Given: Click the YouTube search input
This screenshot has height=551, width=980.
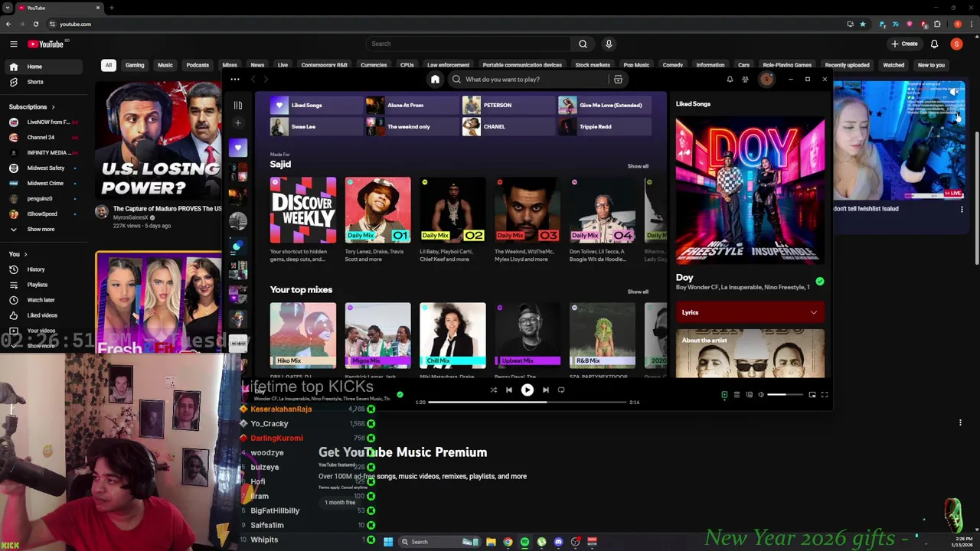Looking at the screenshot, I should [469, 44].
